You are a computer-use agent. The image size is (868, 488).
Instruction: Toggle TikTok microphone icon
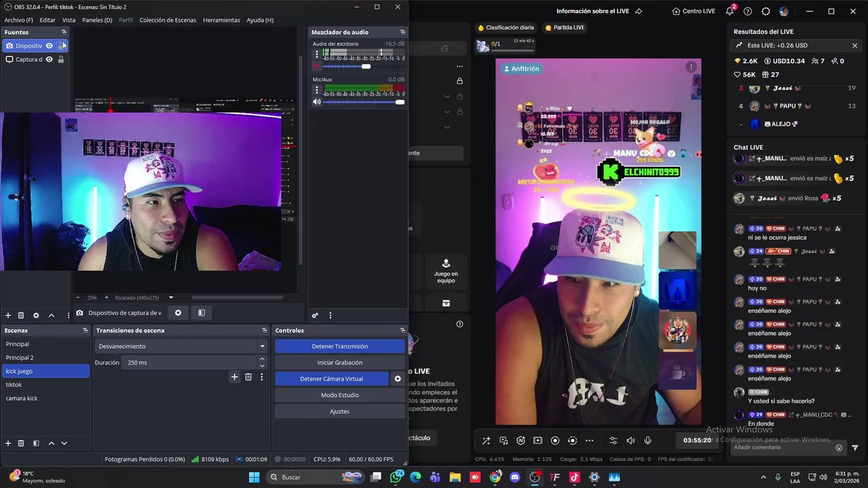coord(648,441)
